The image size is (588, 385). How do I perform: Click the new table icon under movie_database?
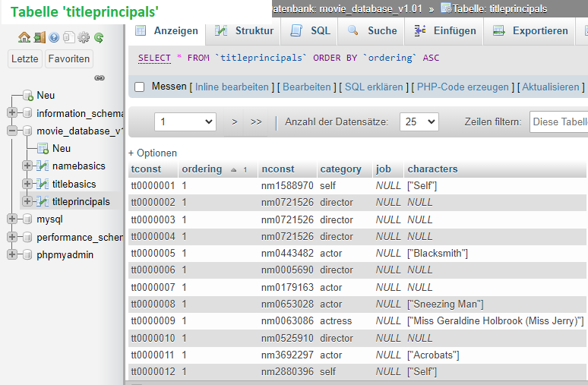pos(43,148)
